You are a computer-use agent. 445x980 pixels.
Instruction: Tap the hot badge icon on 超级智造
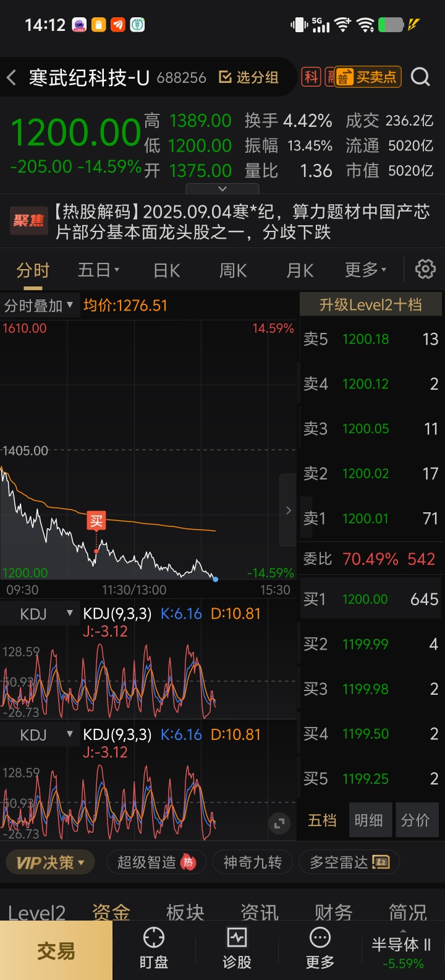coord(189,862)
